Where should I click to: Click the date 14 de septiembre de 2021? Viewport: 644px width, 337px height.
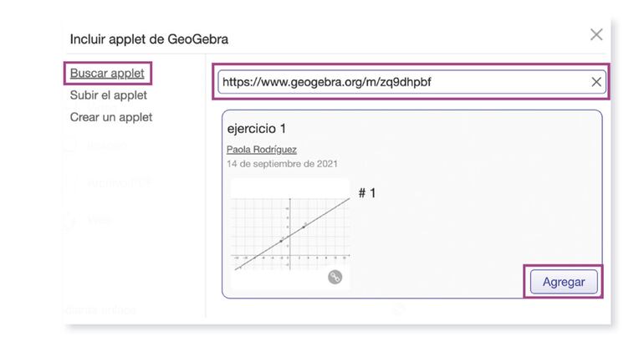(x=282, y=164)
